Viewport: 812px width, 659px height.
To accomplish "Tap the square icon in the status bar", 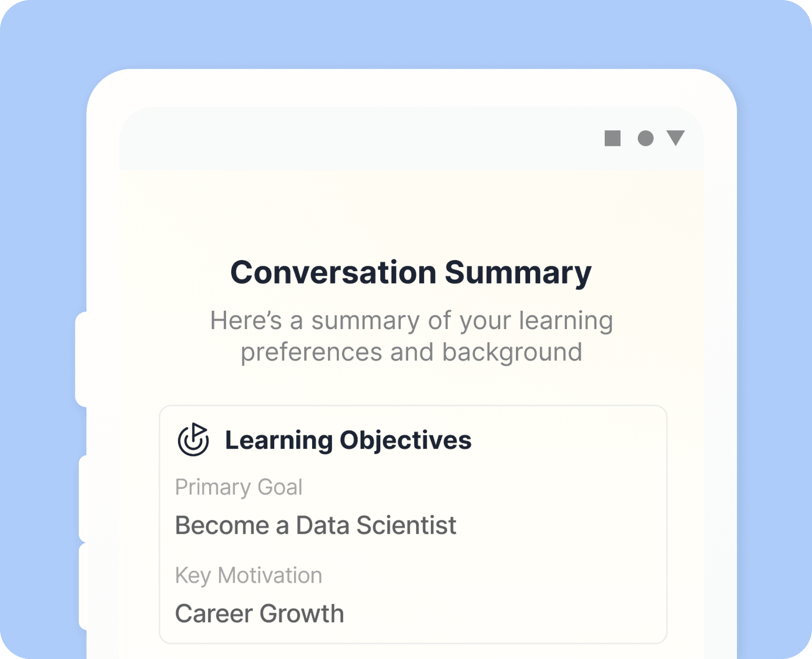I will [x=612, y=138].
